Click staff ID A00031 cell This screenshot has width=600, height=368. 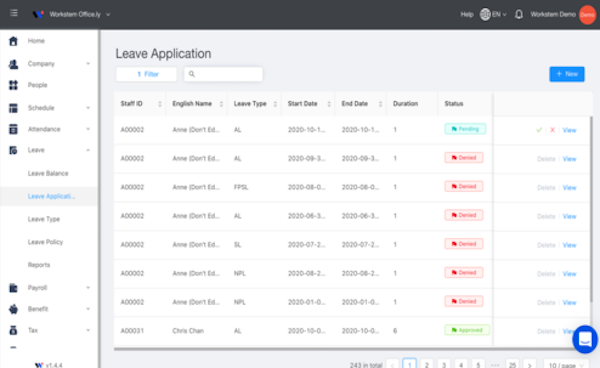pos(132,331)
